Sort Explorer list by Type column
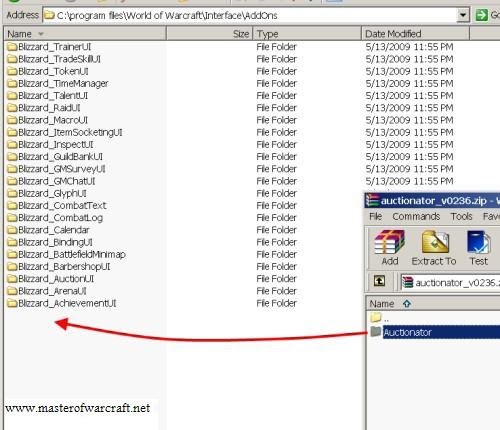This screenshot has width=500, height=430. point(307,34)
